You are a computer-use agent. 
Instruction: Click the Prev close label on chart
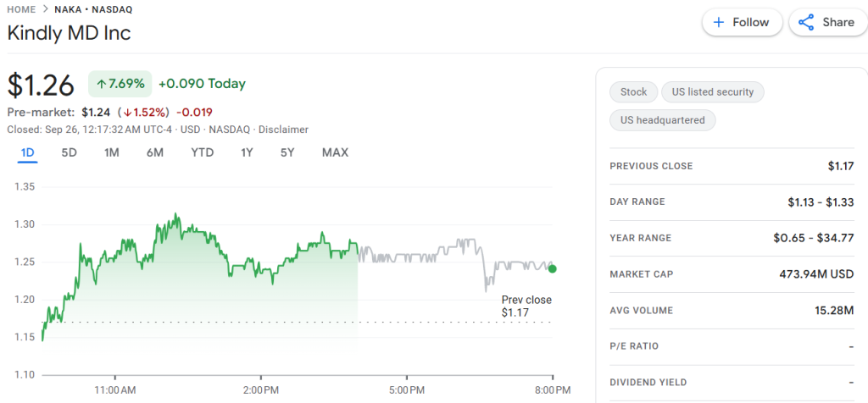click(526, 301)
